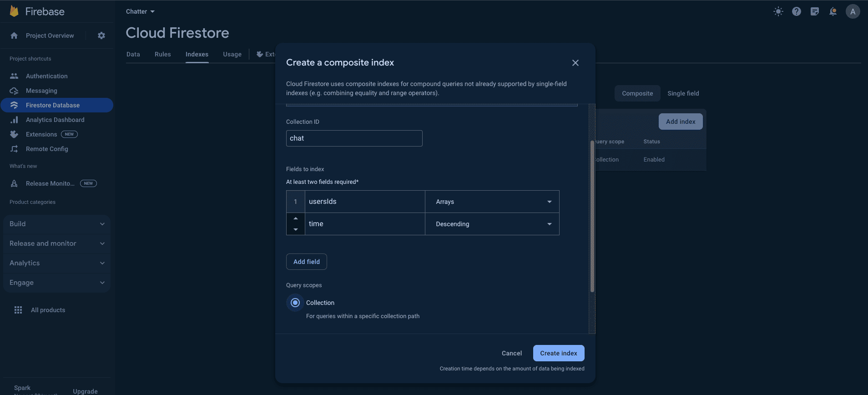Click Add field button
The height and width of the screenshot is (395, 868).
[307, 262]
